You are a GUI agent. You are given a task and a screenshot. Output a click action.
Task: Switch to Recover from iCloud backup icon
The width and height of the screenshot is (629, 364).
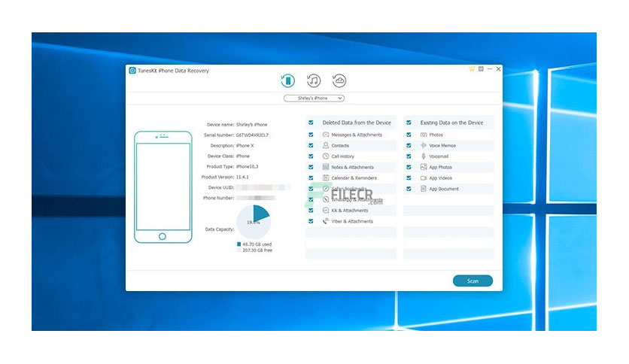[x=339, y=80]
